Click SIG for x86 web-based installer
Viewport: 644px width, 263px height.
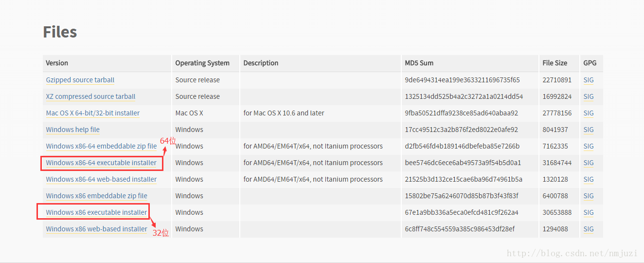click(589, 229)
